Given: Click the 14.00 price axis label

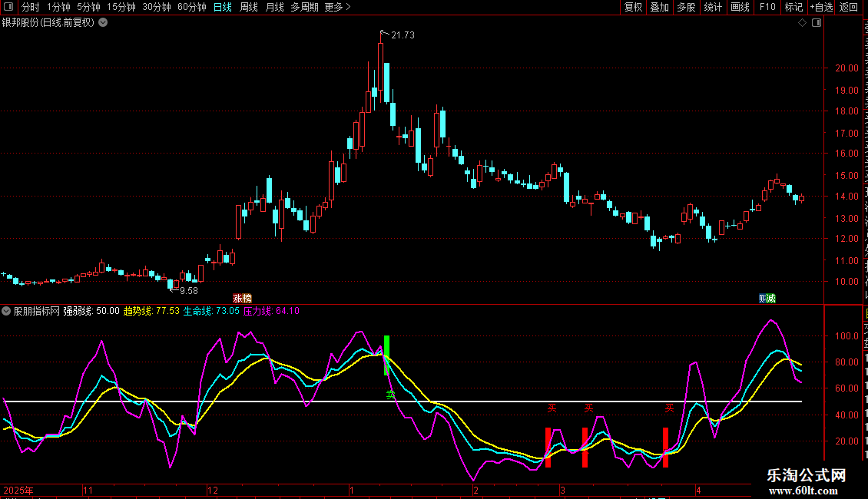Looking at the screenshot, I should click(x=847, y=197).
